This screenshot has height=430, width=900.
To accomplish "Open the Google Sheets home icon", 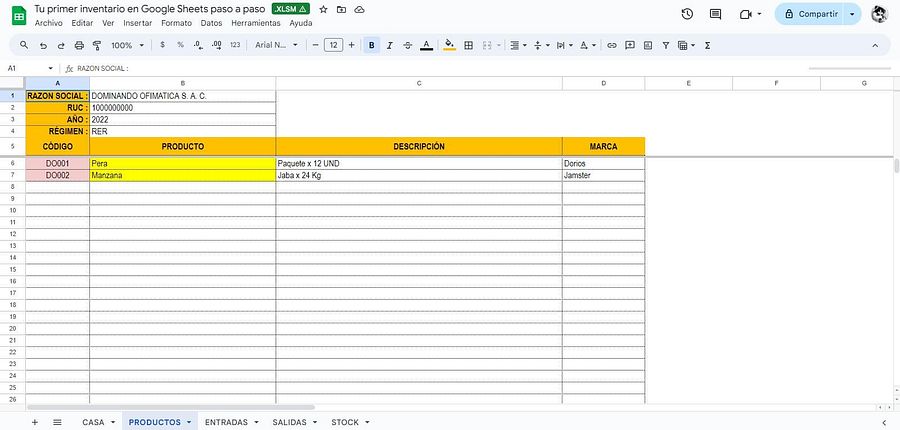I will point(19,16).
